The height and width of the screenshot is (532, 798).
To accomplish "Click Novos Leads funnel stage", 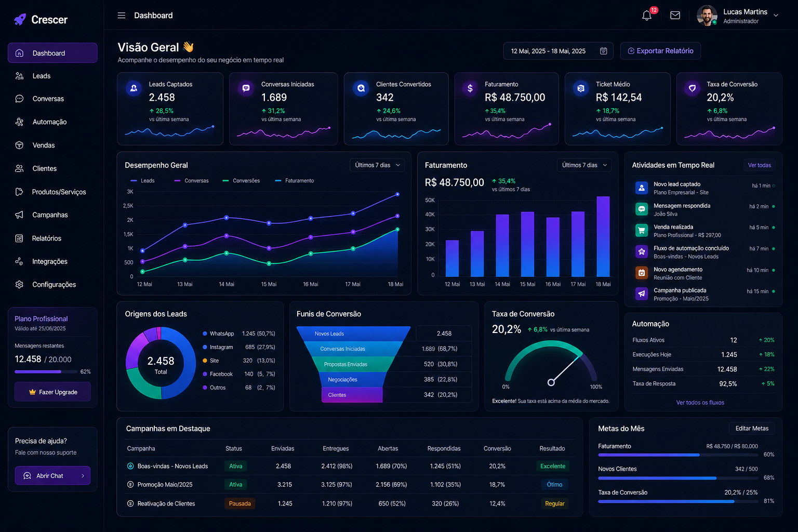I will (353, 334).
